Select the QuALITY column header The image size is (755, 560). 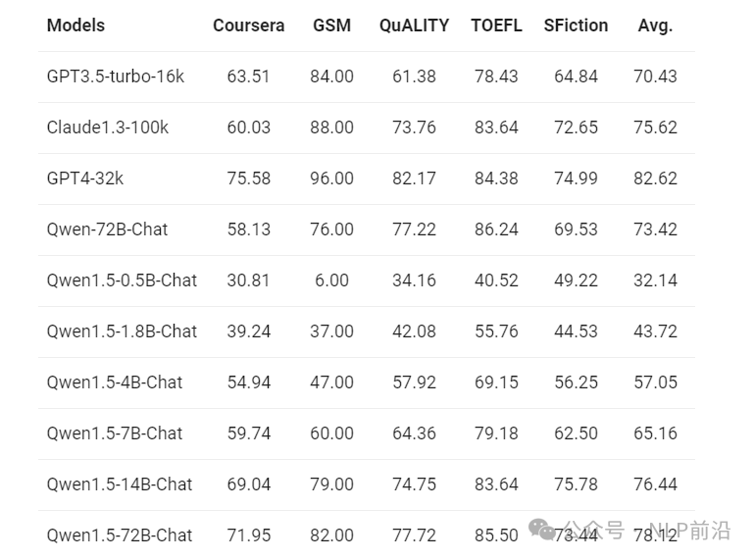coord(414,25)
